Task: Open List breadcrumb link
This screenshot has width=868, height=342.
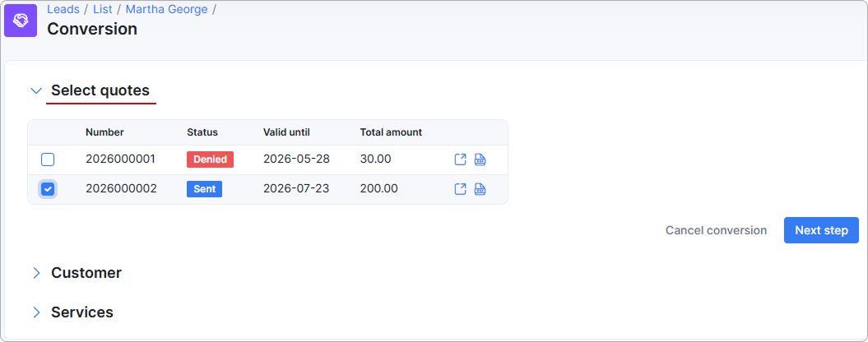Action: coord(102,9)
